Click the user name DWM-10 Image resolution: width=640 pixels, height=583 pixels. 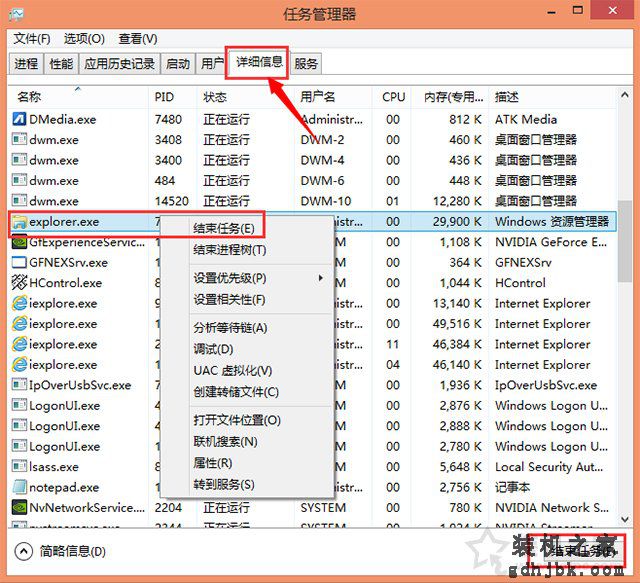tap(325, 201)
